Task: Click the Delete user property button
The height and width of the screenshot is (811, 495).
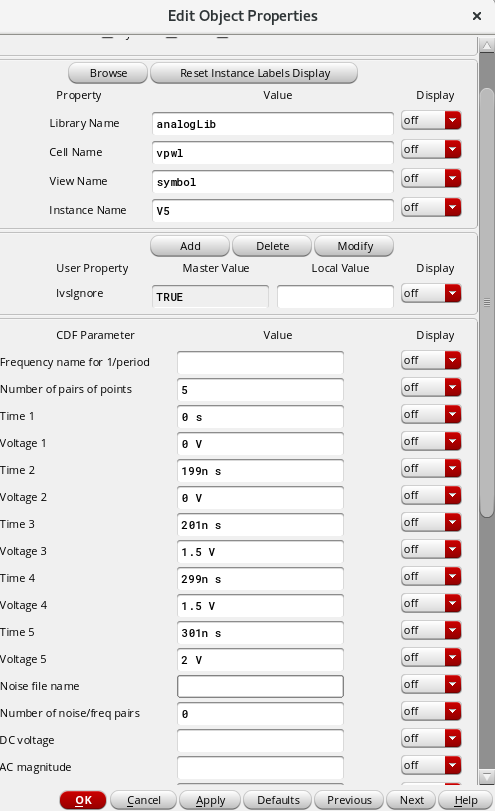Action: [272, 246]
